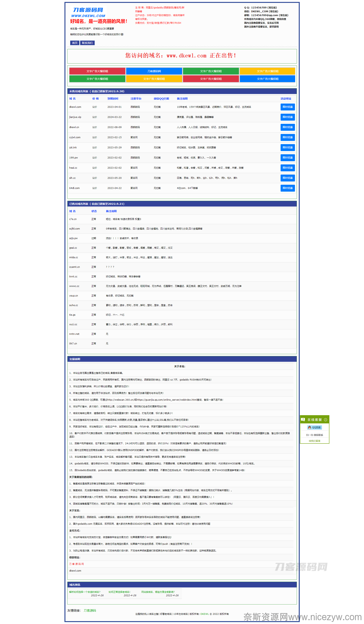Image resolution: width=364 pixels, height=624 pixels.
Task: Click 限时优惠 for 64dl.com
Action: (x=287, y=188)
